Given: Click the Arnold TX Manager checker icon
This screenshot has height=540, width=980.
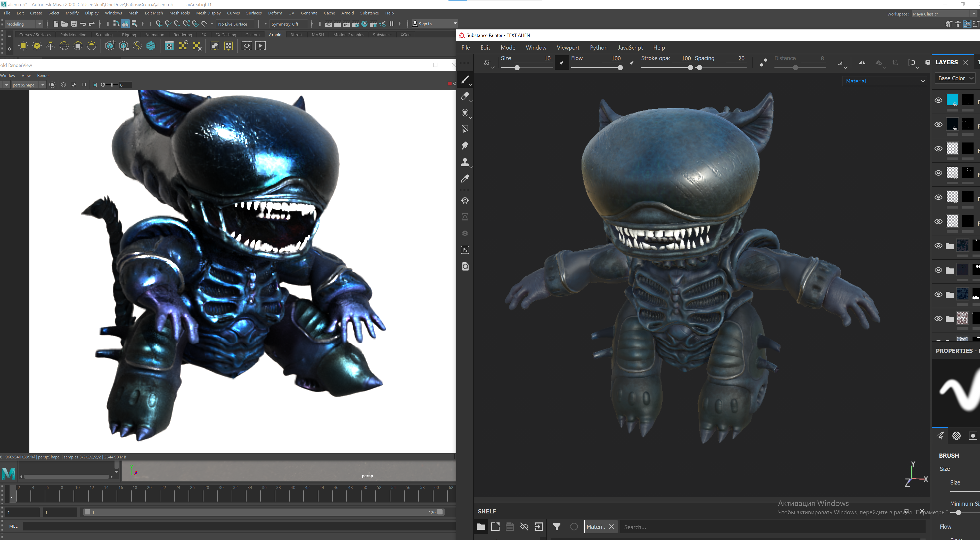Looking at the screenshot, I should click(x=169, y=46).
